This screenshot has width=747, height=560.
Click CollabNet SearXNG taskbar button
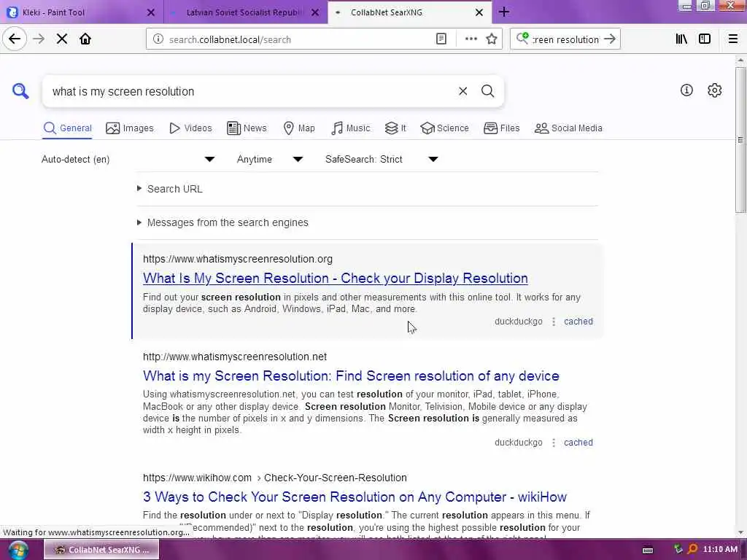101,550
